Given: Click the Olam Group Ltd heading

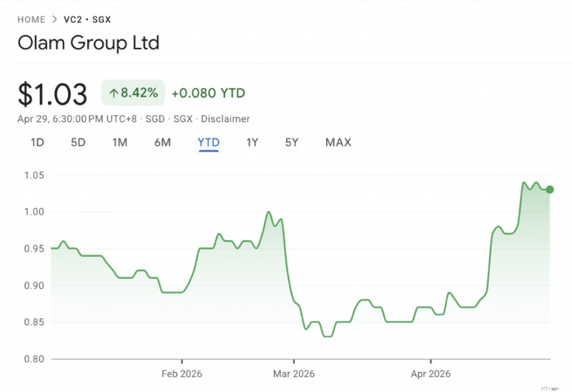Looking at the screenshot, I should [89, 43].
